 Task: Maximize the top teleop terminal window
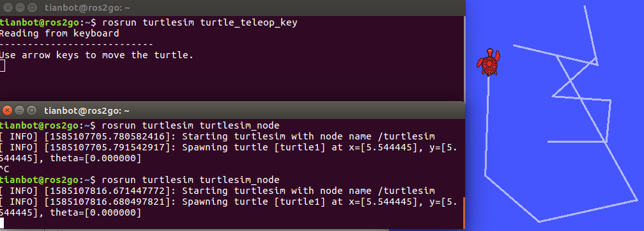(x=33, y=8)
